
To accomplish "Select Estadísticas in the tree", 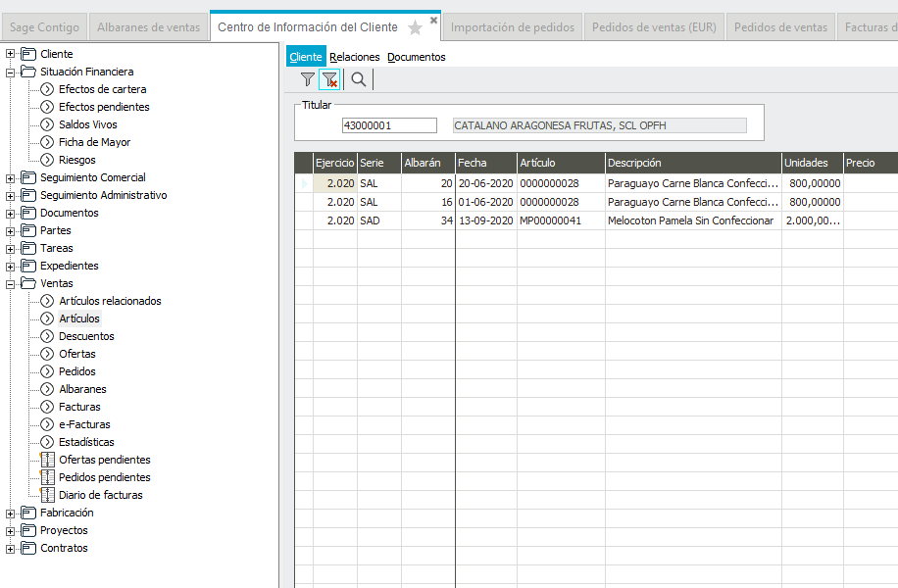I will [x=86, y=442].
